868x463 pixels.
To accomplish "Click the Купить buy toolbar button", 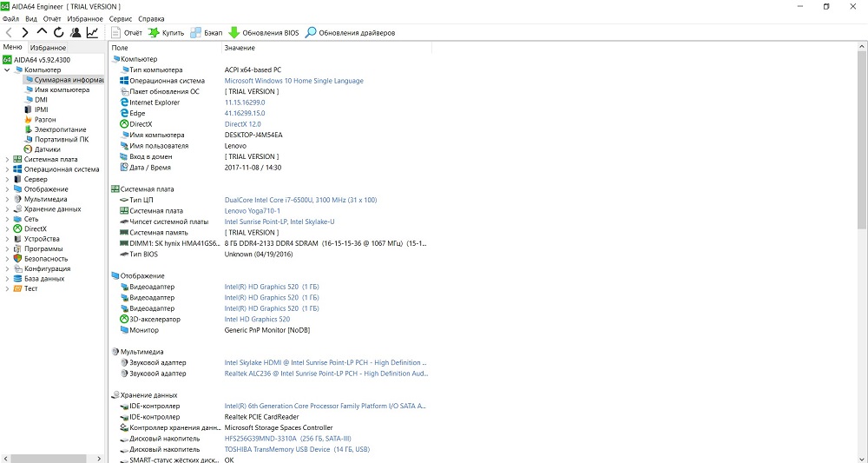I will point(166,33).
